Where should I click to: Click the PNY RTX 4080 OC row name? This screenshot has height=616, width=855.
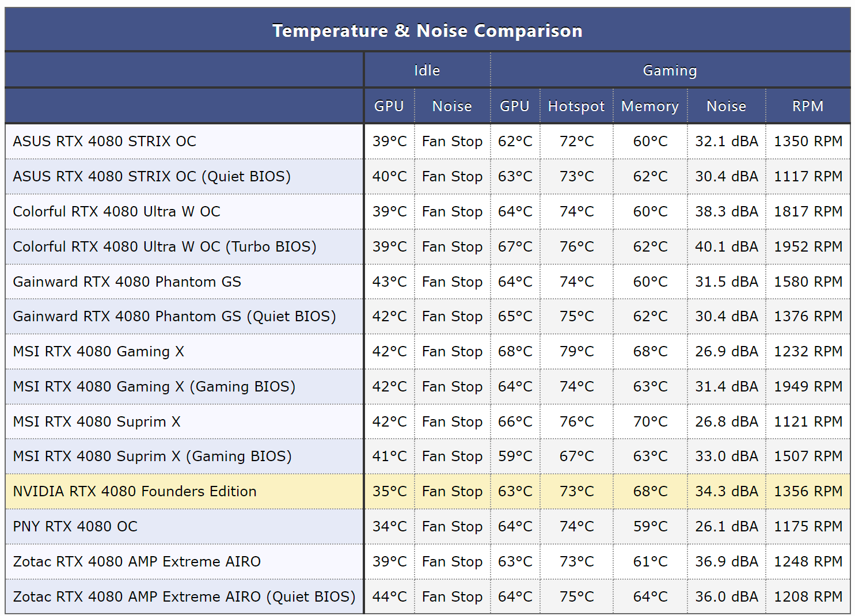[x=75, y=526]
